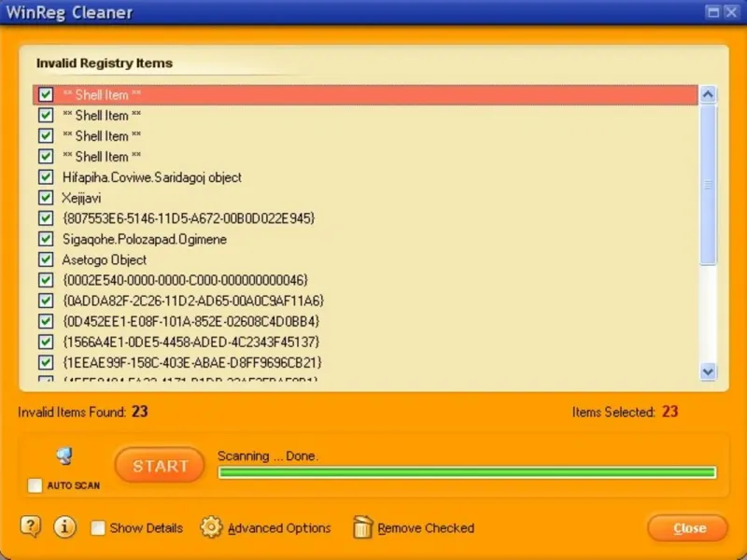Uncheck the Sigaqohe.Polozapad.Ogimene checkbox
The image size is (747, 560).
[46, 239]
